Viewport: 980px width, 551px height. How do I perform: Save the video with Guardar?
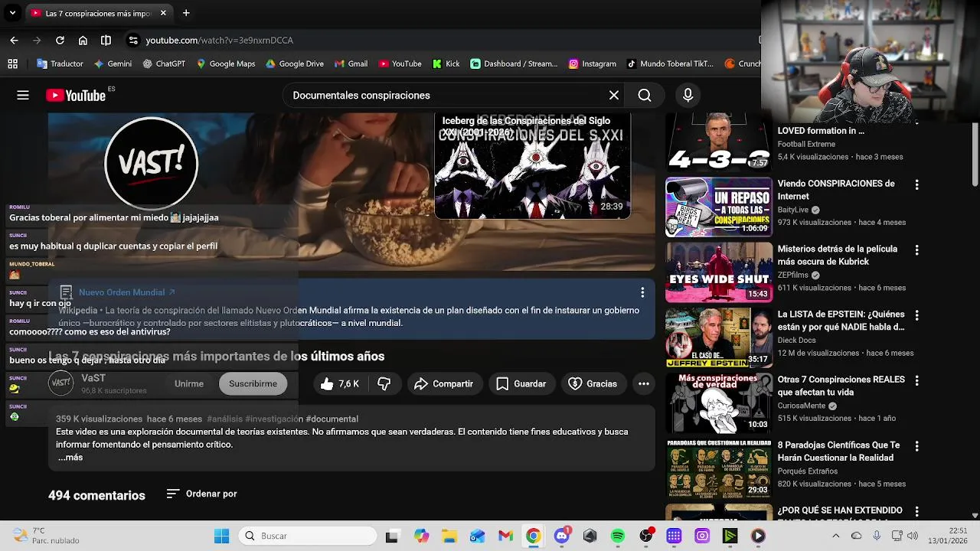click(x=521, y=383)
